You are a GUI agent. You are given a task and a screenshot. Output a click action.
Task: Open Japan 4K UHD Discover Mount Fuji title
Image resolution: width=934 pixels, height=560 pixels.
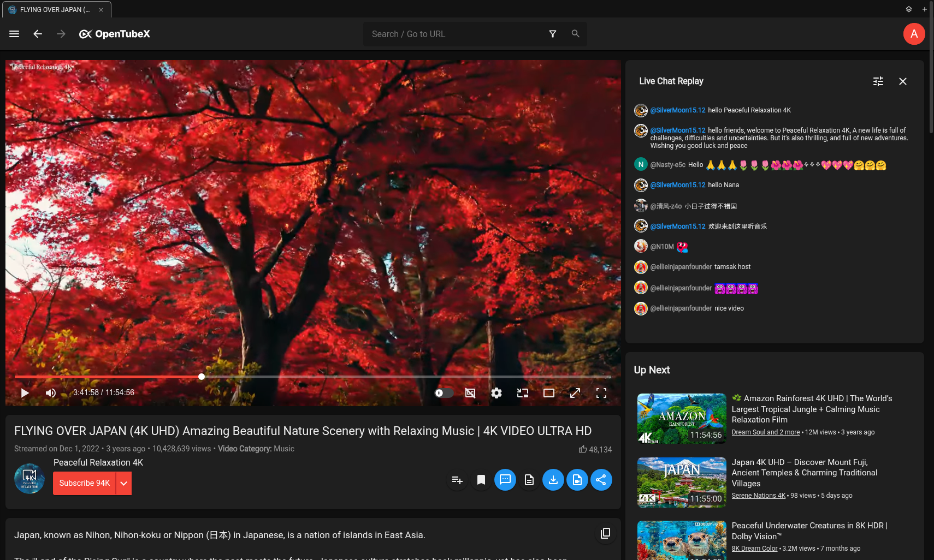805,473
